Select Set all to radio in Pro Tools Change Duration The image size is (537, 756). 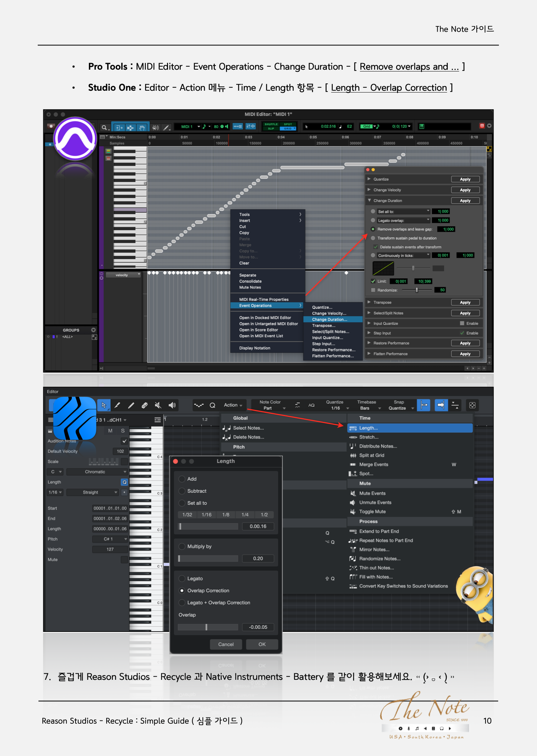coord(373,211)
